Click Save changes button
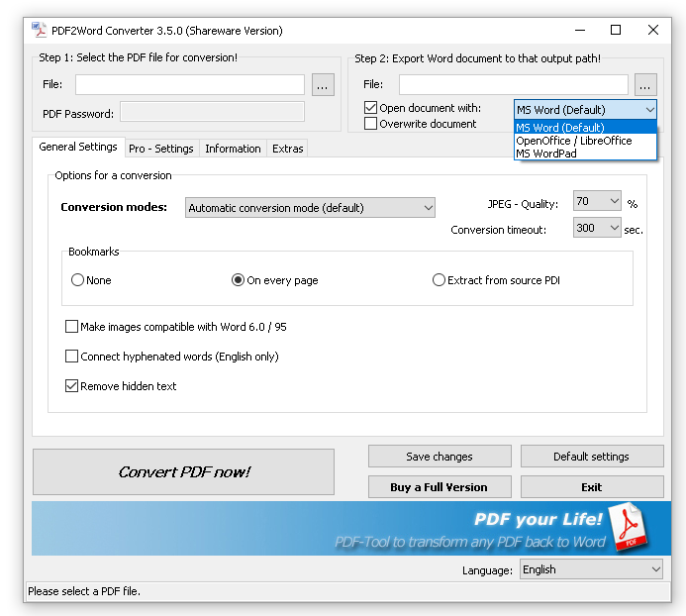 (440, 457)
